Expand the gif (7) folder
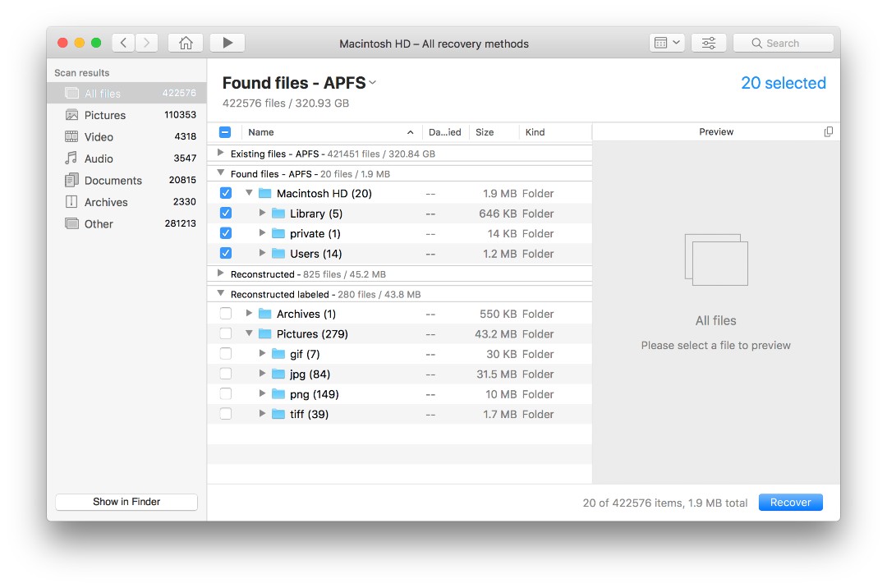Screen dimensions: 887x588 (x=262, y=353)
